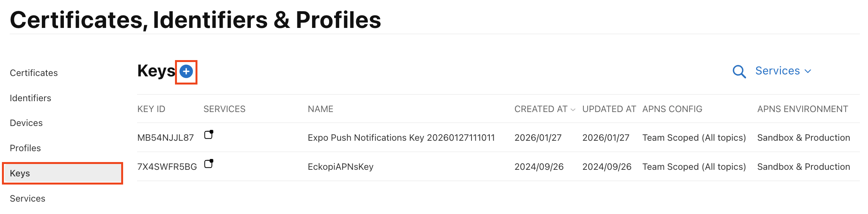This screenshot has width=868, height=214.
Task: Click services icon in 7X4SWFR5BG row
Action: click(209, 164)
